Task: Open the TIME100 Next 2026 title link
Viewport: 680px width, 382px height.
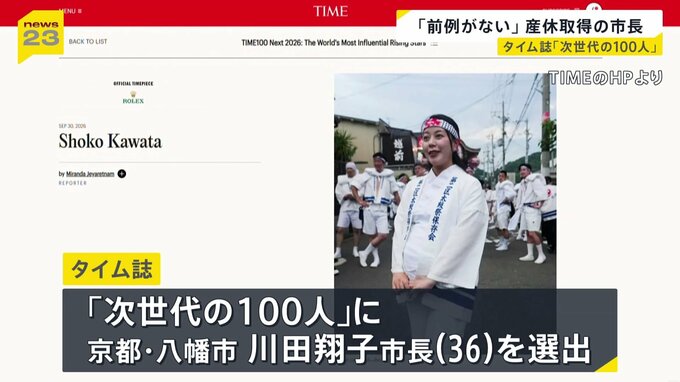Action: pos(333,43)
